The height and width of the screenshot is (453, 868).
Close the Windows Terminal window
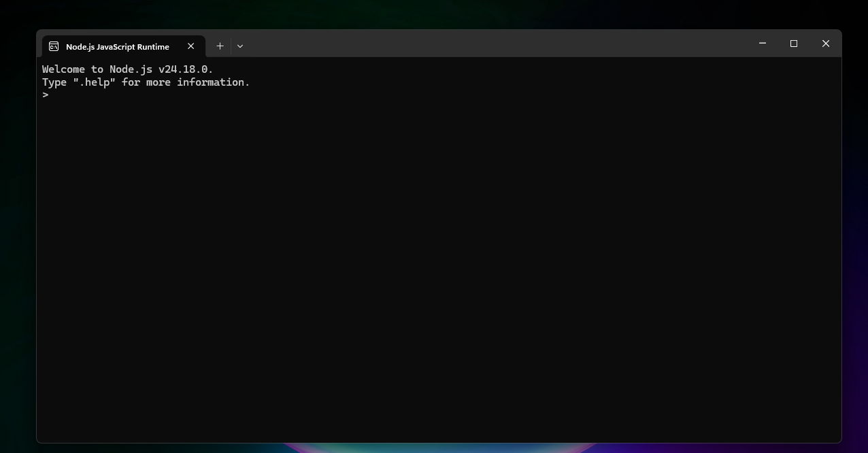[826, 44]
